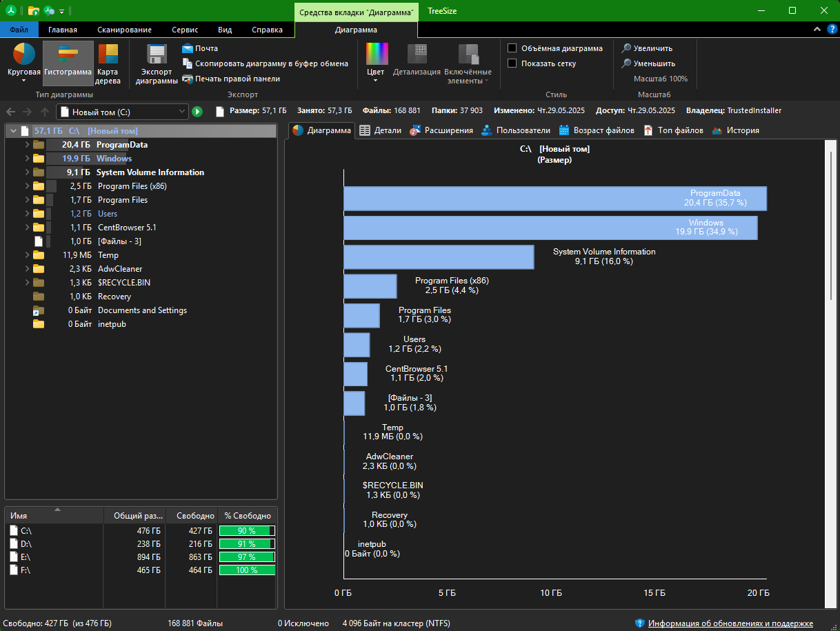Copy chart via Скопировать диаграмму в буфер обмена
840x631 pixels.
[265, 63]
